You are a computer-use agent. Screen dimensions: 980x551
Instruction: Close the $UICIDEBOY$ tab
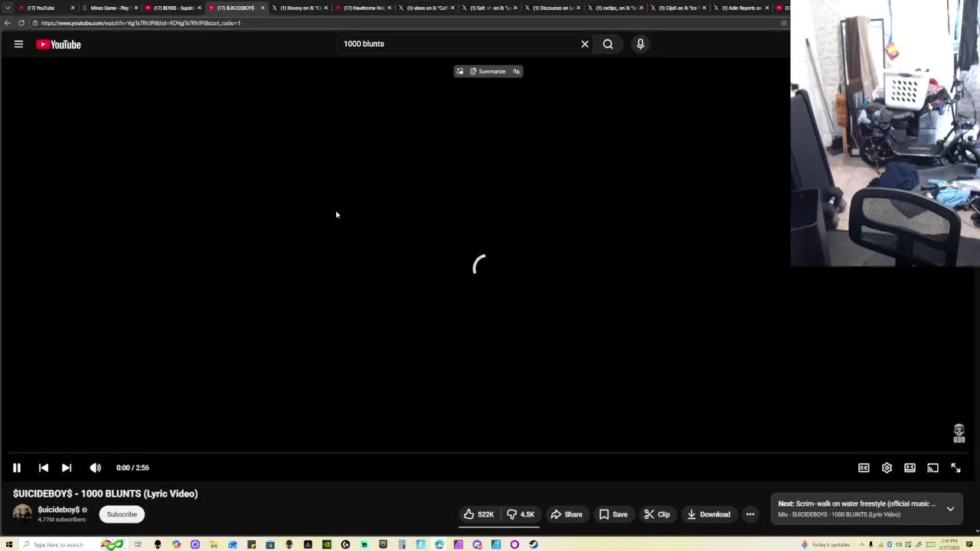coord(263,8)
